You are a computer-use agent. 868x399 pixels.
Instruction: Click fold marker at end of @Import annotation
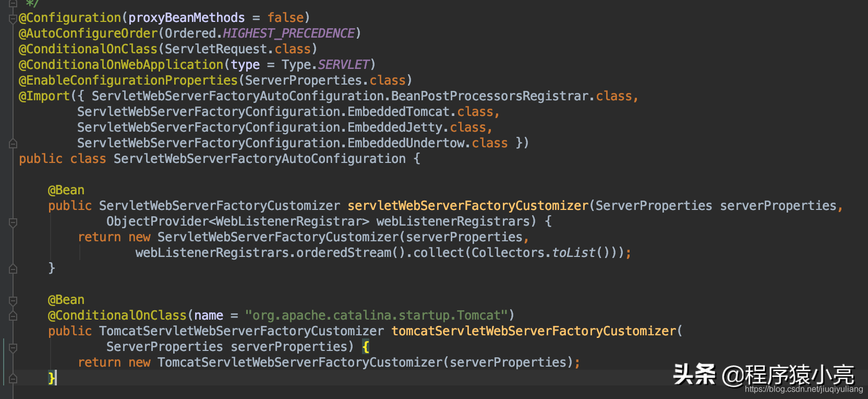pos(13,143)
